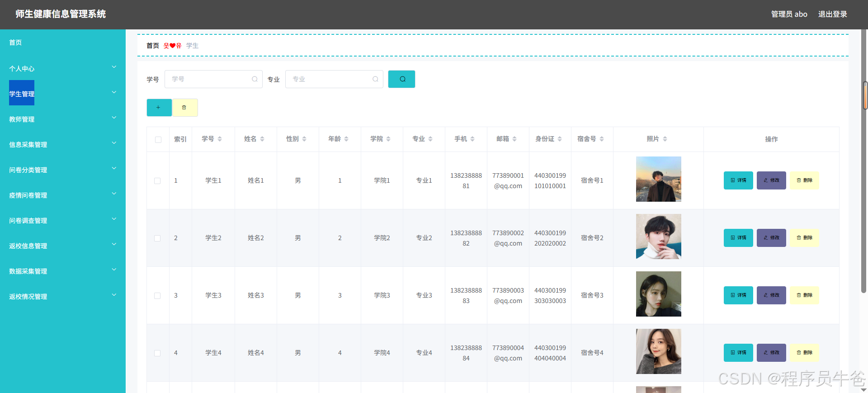The image size is (868, 393).
Task: Open photo thumbnail of 学生2
Action: (x=658, y=237)
